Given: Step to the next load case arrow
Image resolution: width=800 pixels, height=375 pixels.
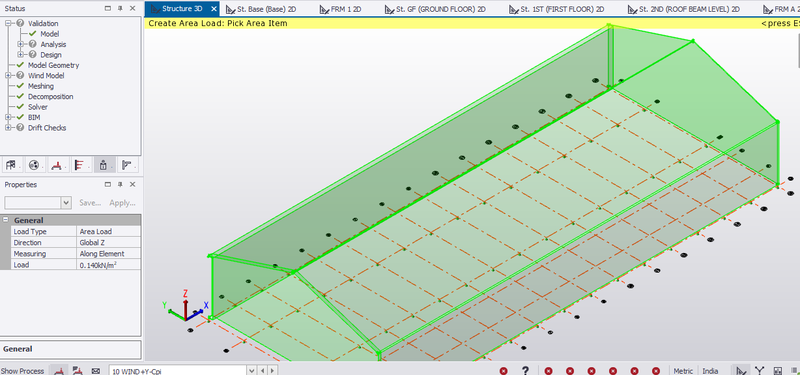Looking at the screenshot, I should click(273, 371).
